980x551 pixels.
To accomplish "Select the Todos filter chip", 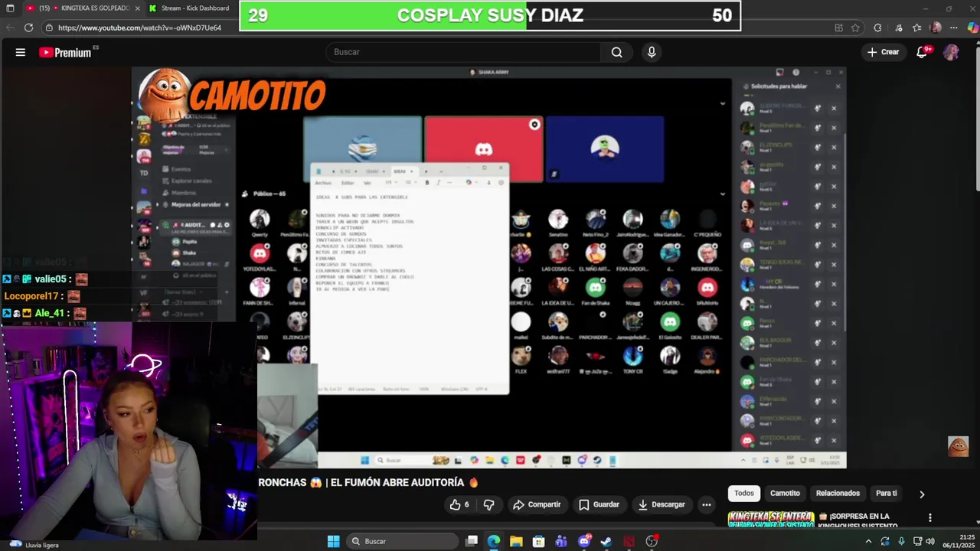I will (744, 494).
